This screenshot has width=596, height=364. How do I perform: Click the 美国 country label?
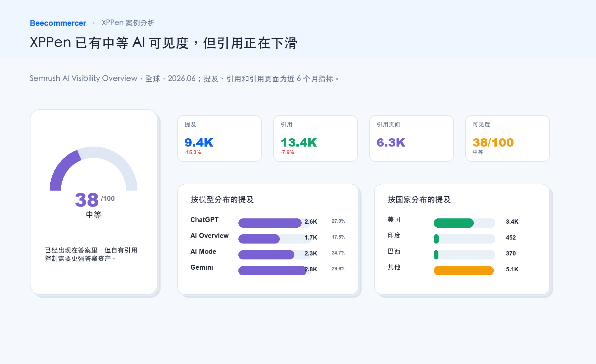(x=394, y=220)
